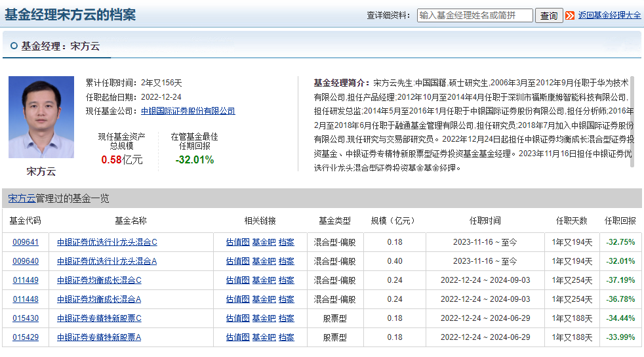The image size is (644, 357).
Task: Open 档案 for fund 015429
Action: tap(287, 337)
